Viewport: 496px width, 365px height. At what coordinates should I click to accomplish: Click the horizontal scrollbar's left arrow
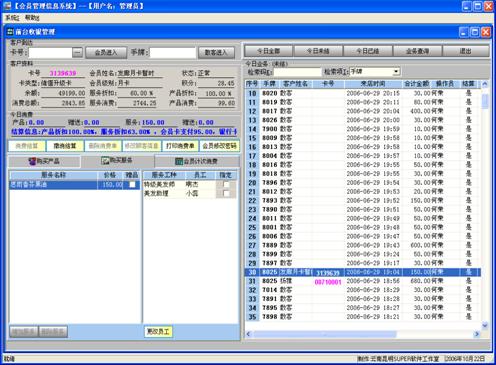(248, 334)
